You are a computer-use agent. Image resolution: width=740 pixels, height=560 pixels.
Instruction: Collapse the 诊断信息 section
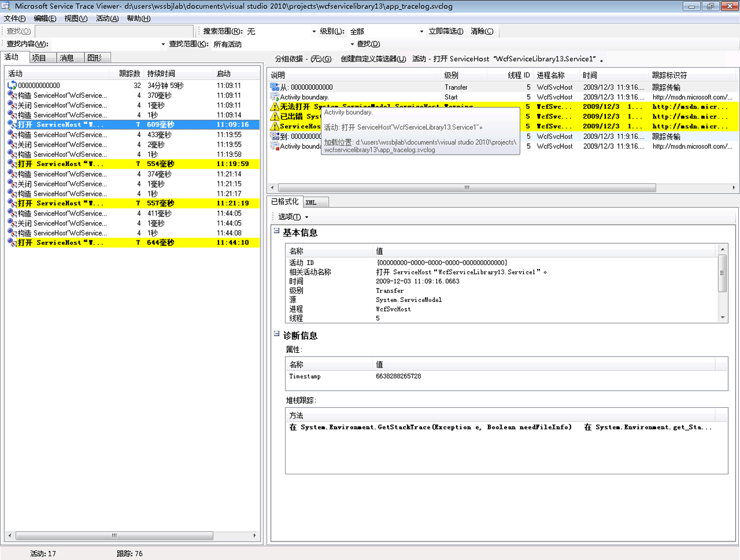(277, 334)
